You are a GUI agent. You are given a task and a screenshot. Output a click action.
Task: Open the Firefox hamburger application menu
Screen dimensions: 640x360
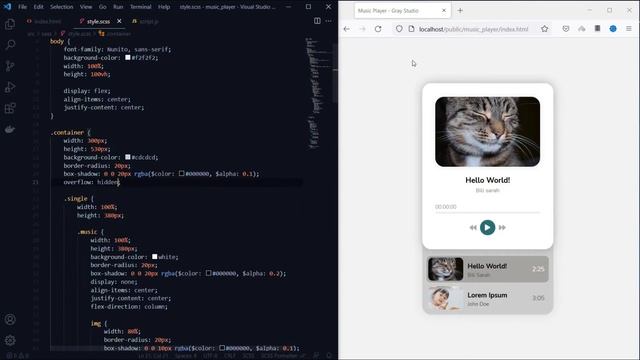(x=629, y=29)
